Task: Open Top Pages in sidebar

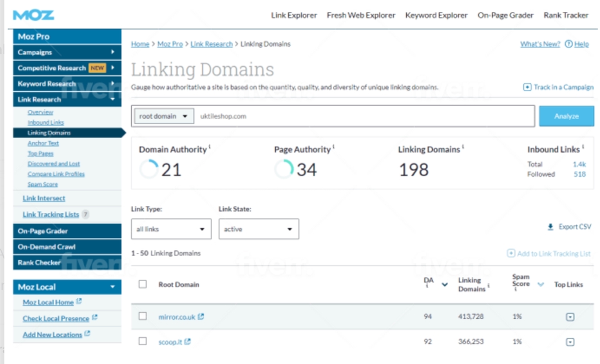Action: click(x=41, y=154)
